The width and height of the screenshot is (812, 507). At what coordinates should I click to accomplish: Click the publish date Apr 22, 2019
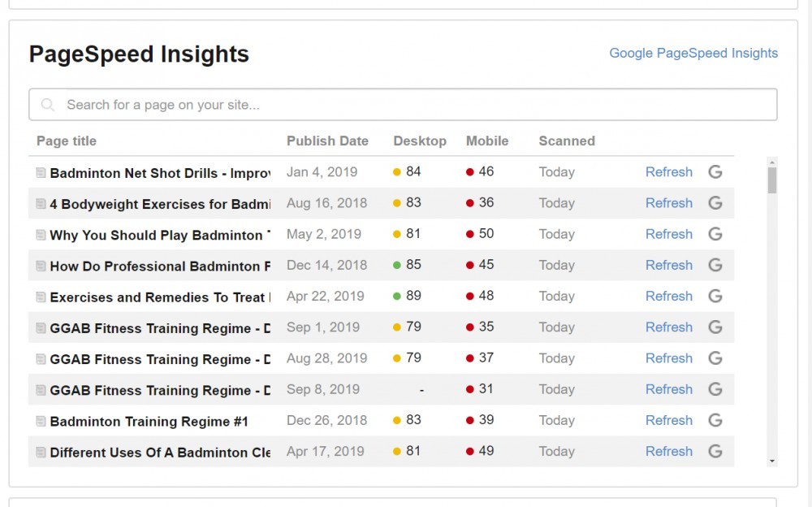tap(326, 297)
